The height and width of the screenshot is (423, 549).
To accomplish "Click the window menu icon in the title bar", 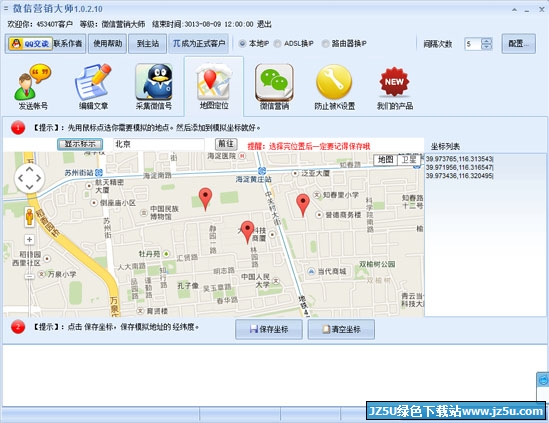I will click(6, 8).
